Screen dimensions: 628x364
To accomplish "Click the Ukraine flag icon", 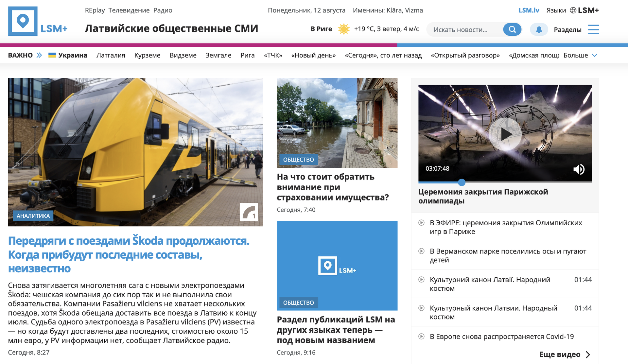I will 52,55.
